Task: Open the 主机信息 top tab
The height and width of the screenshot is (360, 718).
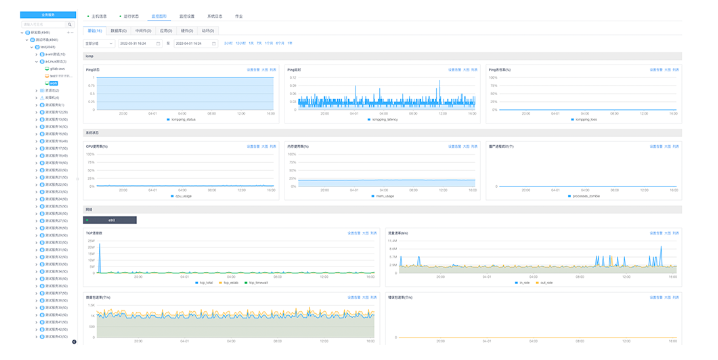Action: pos(98,16)
